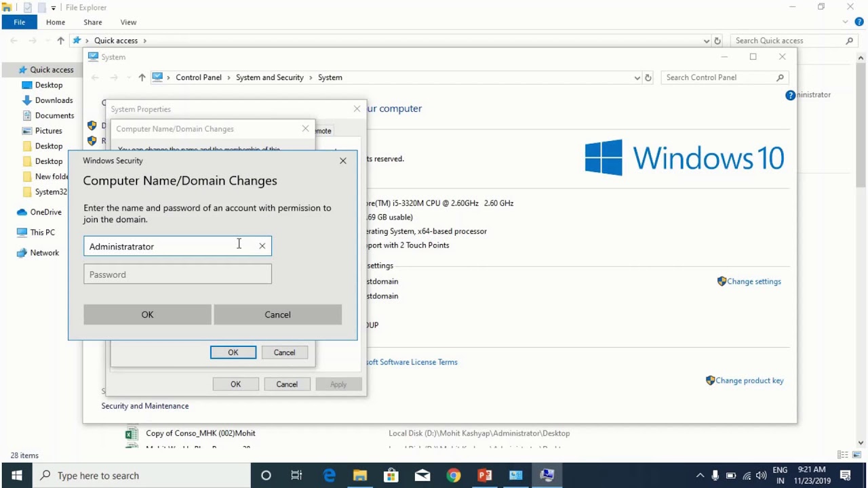This screenshot has width=868, height=488.
Task: Expand File Explorer address bar history dropdown
Action: pyautogui.click(x=706, y=41)
